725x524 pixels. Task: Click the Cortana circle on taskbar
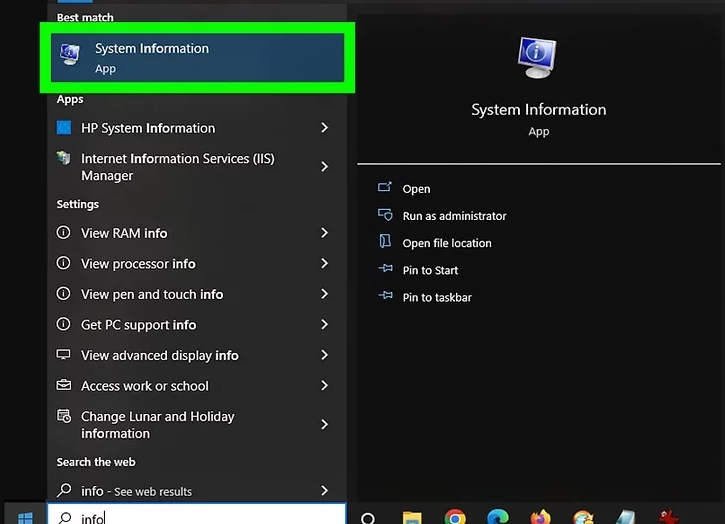click(368, 518)
